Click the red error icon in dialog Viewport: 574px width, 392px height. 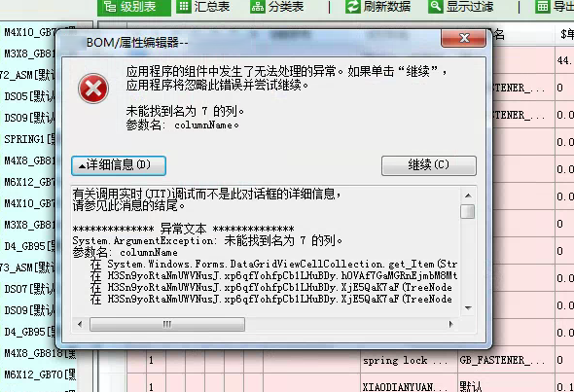pyautogui.click(x=93, y=89)
